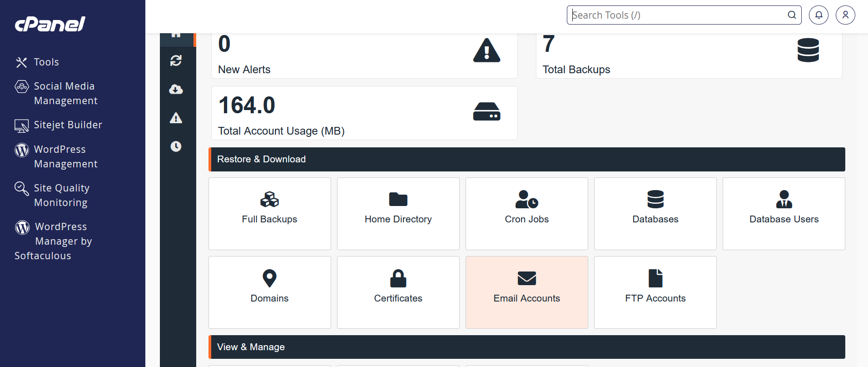This screenshot has width=868, height=367.
Task: Click the Sitejet Builder icon
Action: (21, 126)
